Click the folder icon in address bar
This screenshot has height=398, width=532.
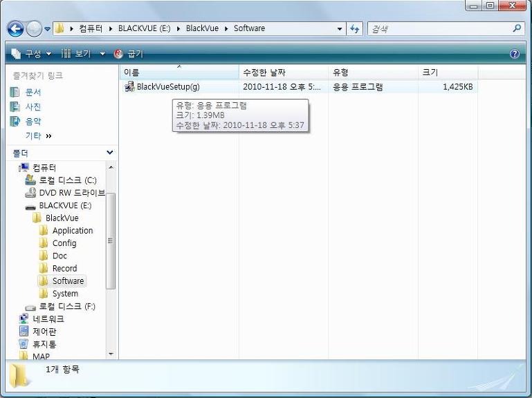click(59, 28)
